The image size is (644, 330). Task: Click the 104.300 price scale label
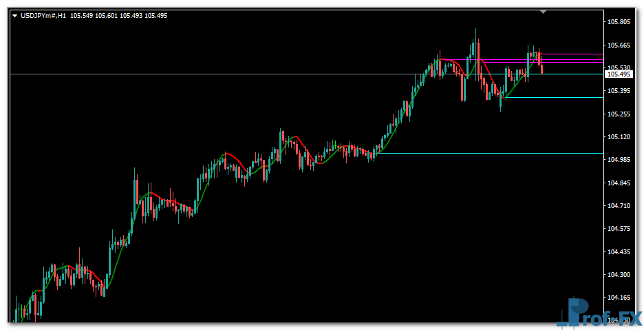[x=619, y=275]
